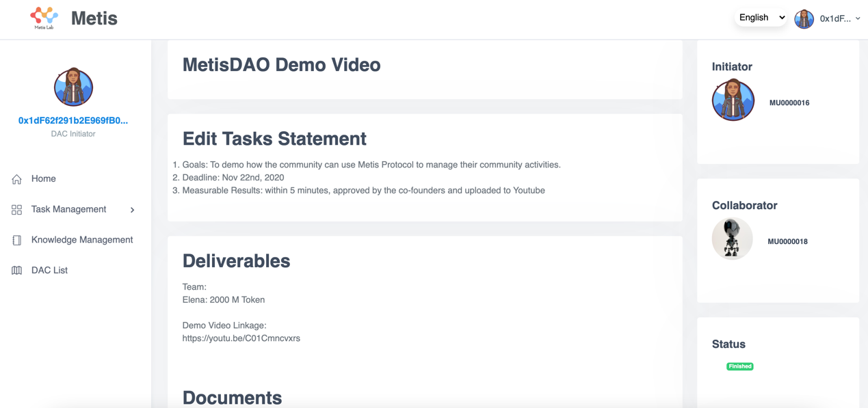Click the Collaborator panel heading
Screen dimensions: 868x408
[744, 205]
